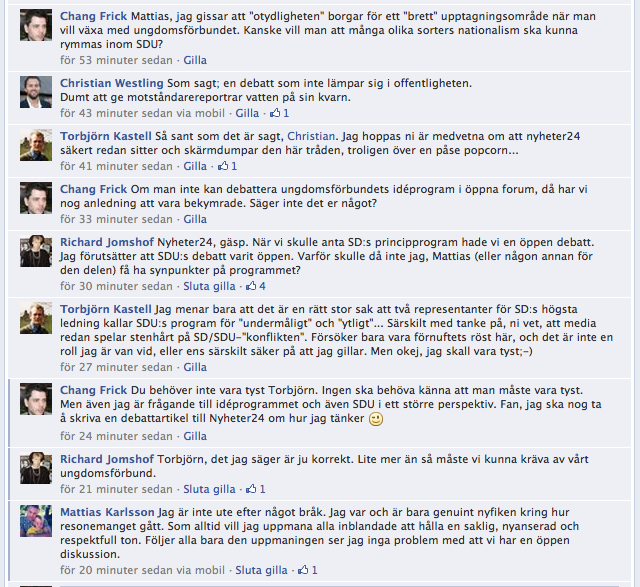This screenshot has width=640, height=587.
Task: Click Sluta gilla on Richard's 30-minute comment
Action: tap(209, 286)
